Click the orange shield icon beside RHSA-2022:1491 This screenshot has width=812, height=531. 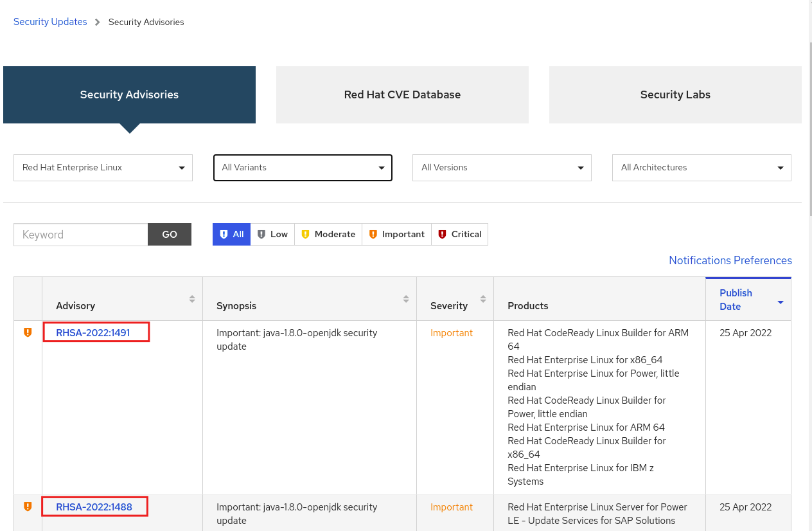point(28,332)
